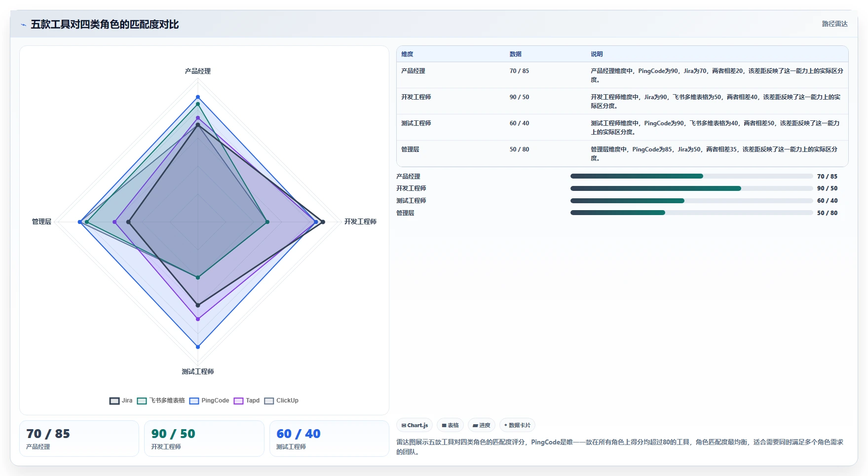Hide the 飞书多维表格 series via legend
The height and width of the screenshot is (476, 868).
coord(161,401)
